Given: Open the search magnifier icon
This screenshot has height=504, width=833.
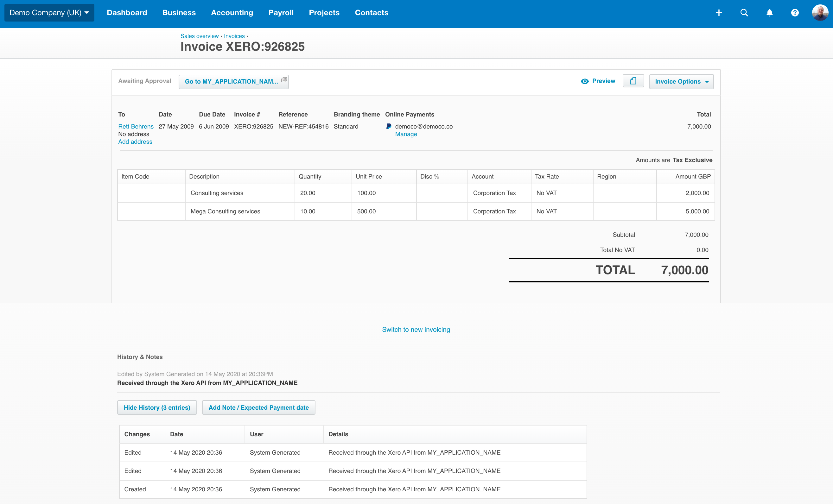Looking at the screenshot, I should click(x=744, y=13).
